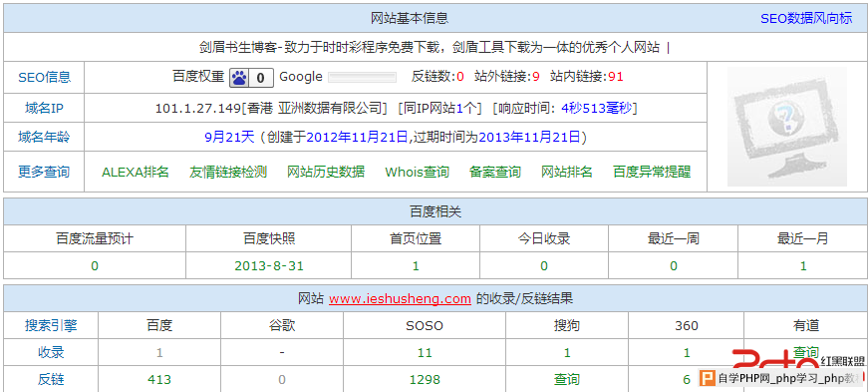
Task: Click the creation date 2012年11月21日
Action: tap(357, 137)
